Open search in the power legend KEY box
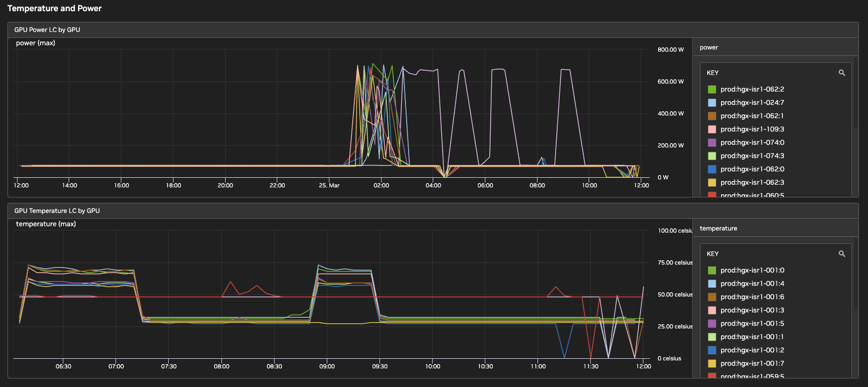 [x=841, y=73]
